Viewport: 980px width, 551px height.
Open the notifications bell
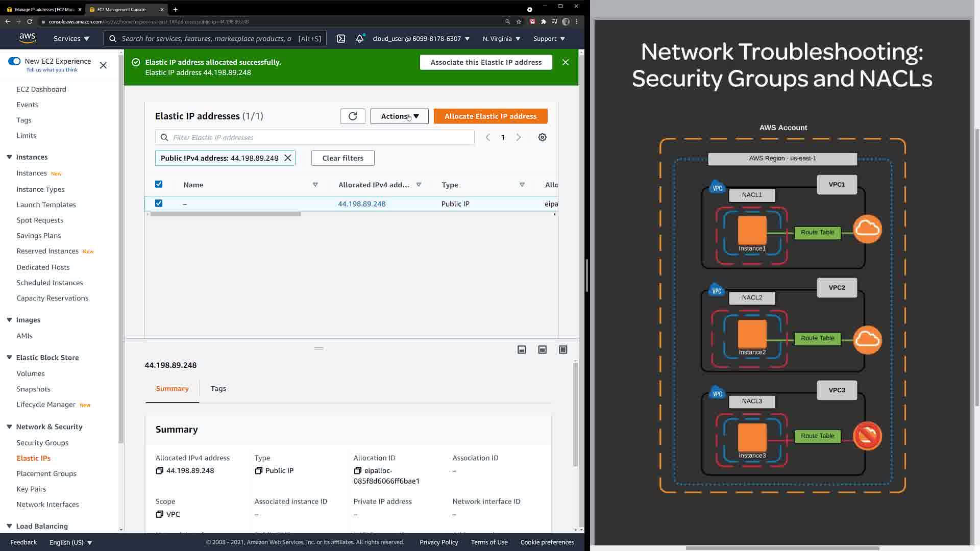tap(360, 39)
